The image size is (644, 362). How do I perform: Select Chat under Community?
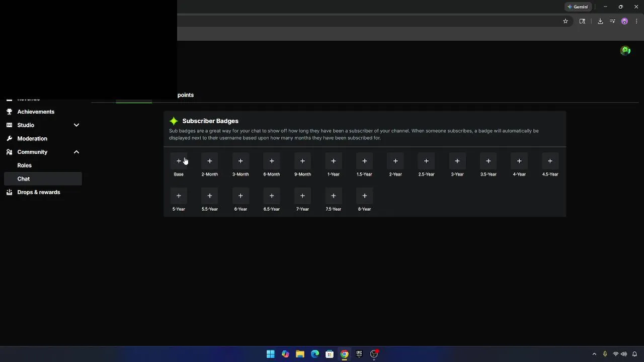pyautogui.click(x=42, y=178)
